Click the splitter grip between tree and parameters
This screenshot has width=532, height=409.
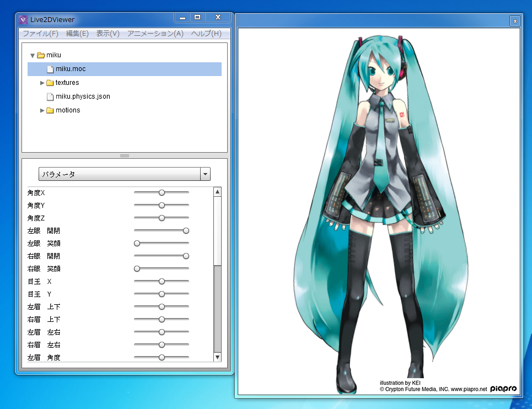[x=125, y=155]
